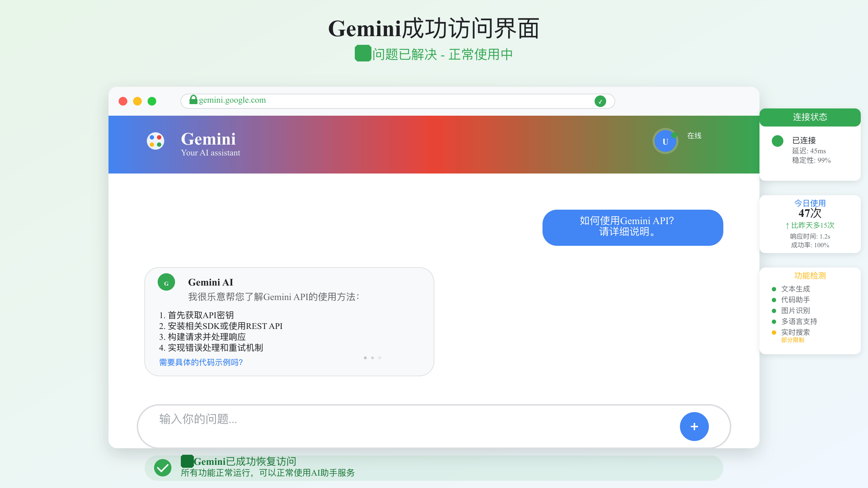Click the 在线 status label
The image size is (868, 488).
(694, 136)
